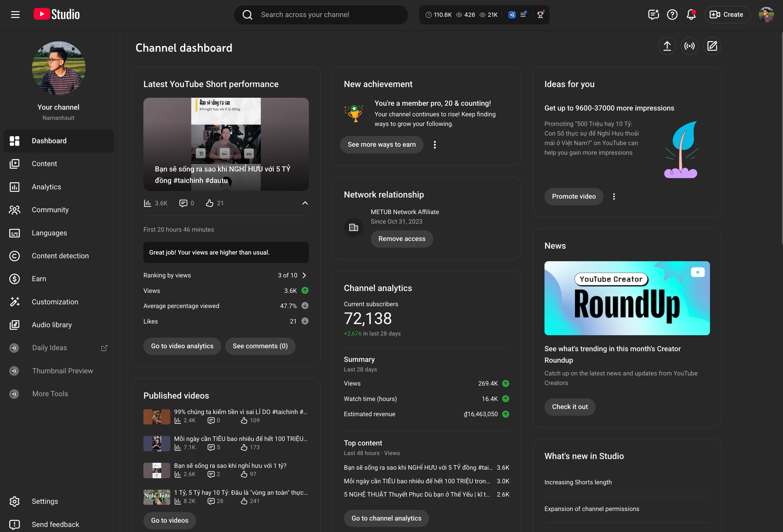The height and width of the screenshot is (532, 783).
Task: Click down arrow beside Average percentage viewed
Action: click(305, 305)
